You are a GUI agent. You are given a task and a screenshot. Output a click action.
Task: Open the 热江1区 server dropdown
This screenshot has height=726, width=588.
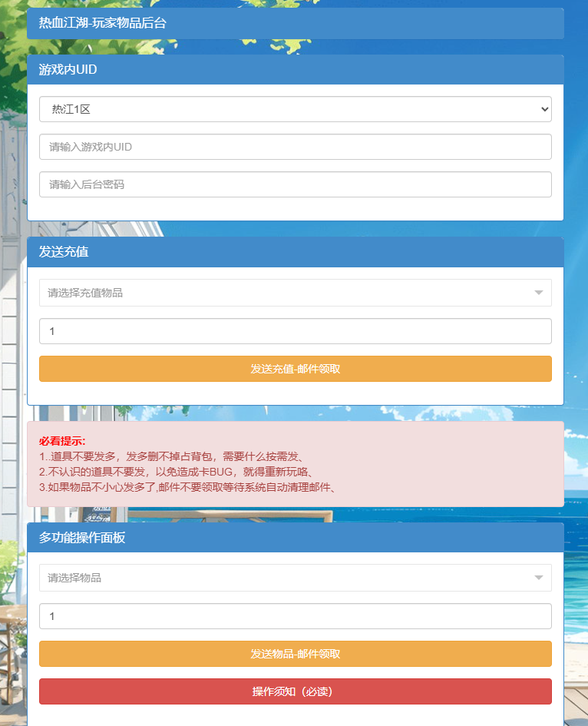[296, 109]
